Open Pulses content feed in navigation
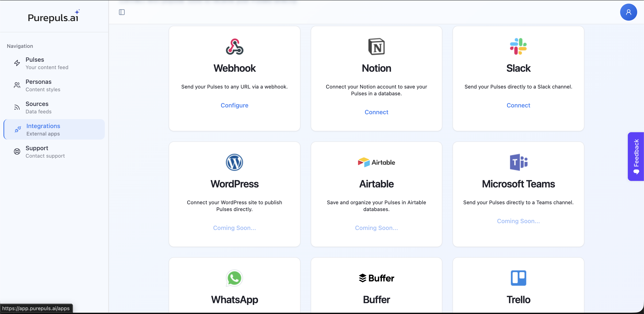This screenshot has height=314, width=644. pyautogui.click(x=47, y=63)
